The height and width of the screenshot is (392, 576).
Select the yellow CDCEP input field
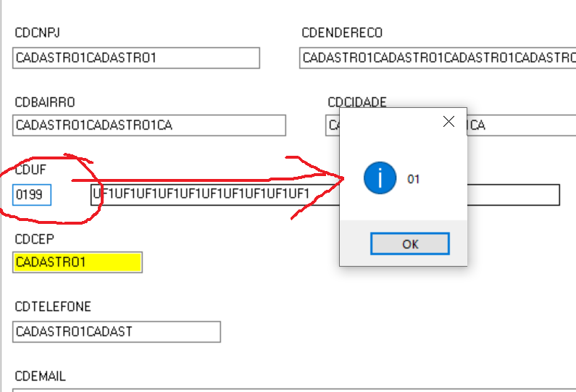78,262
